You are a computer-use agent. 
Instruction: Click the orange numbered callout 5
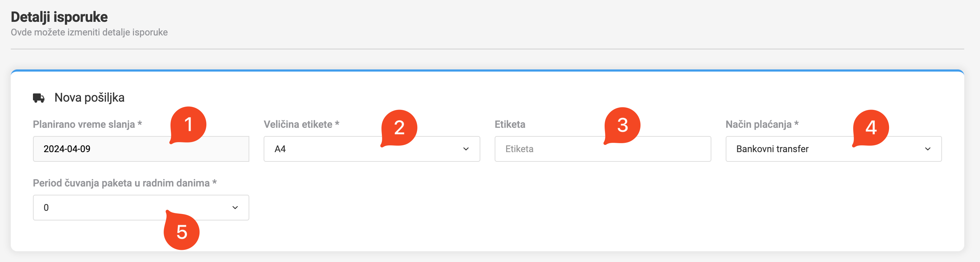pos(182,232)
